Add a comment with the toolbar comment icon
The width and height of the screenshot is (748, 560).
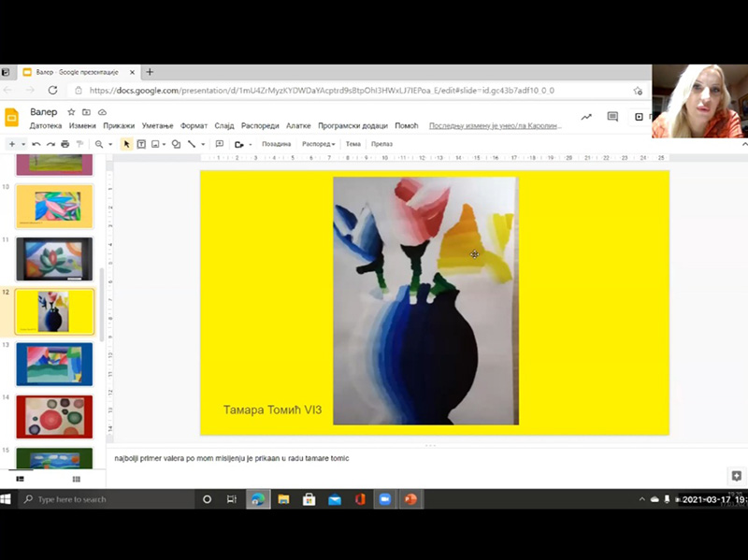220,144
